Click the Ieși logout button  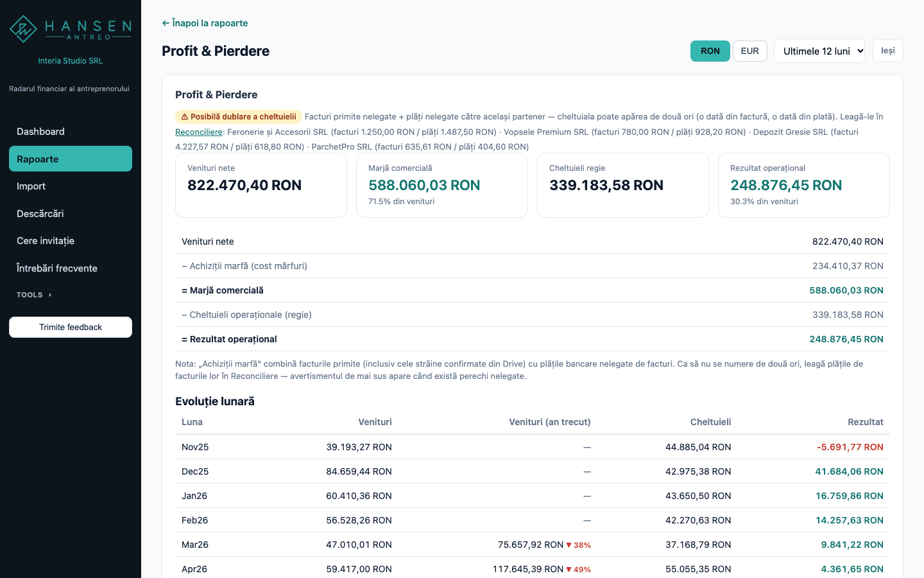point(887,51)
